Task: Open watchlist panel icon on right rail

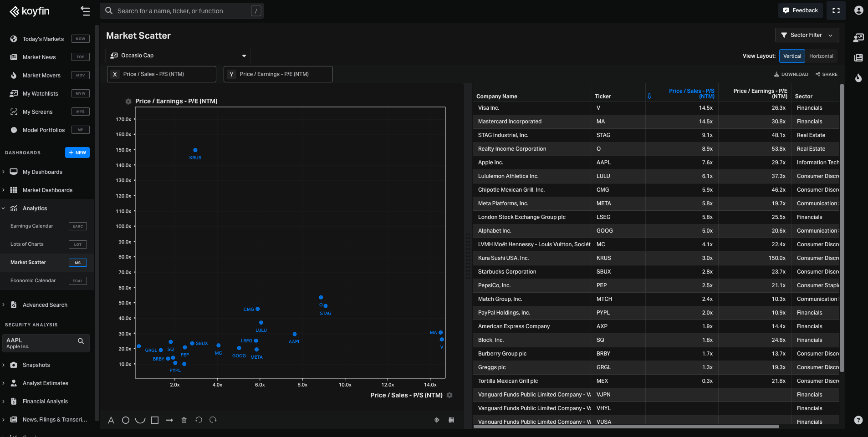Action: coord(858,38)
